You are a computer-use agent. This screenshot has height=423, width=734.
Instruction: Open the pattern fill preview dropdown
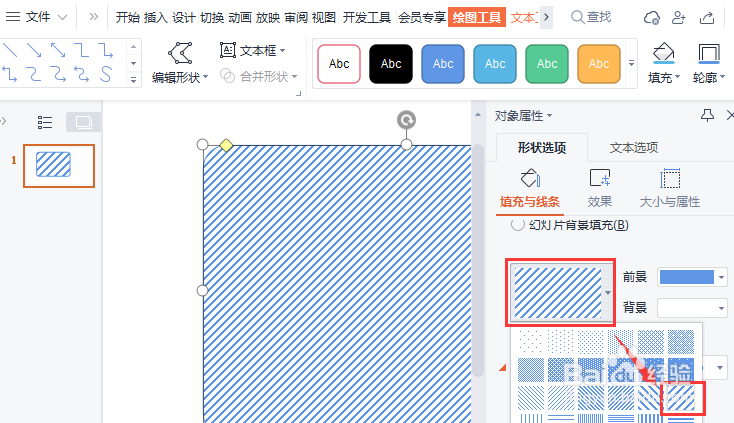tap(561, 292)
